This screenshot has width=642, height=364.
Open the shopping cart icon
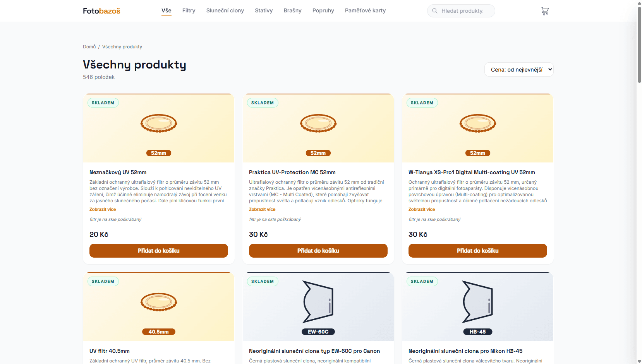pos(545,11)
